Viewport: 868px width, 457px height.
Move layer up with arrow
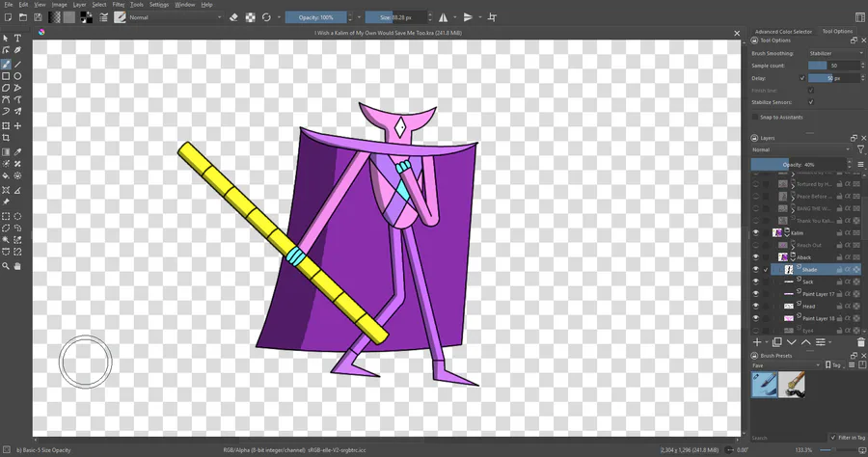pos(806,342)
